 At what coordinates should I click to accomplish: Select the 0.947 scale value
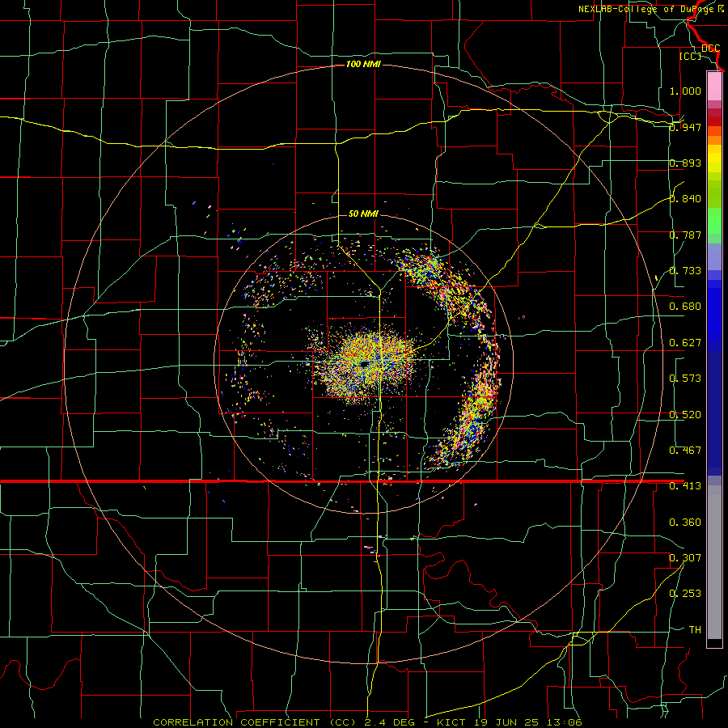(x=685, y=127)
